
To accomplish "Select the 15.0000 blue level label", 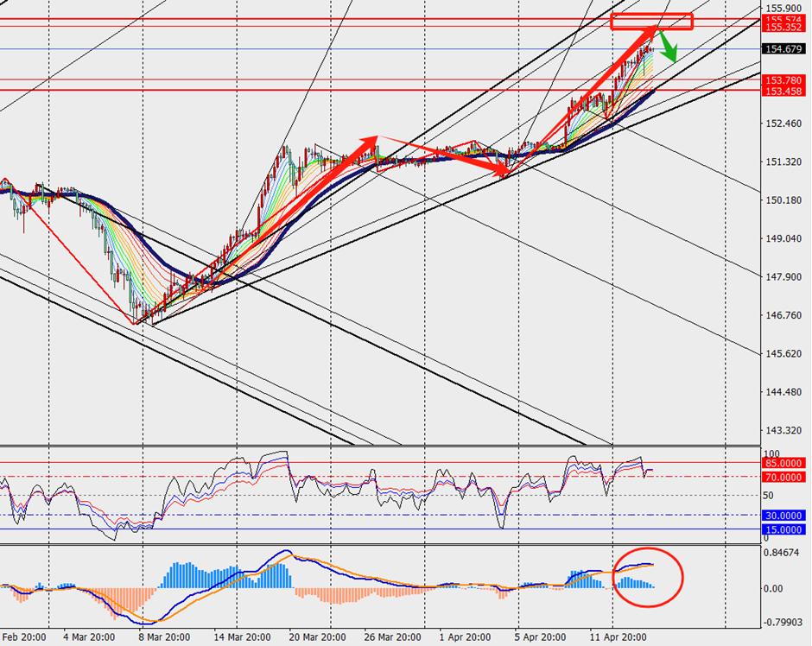I will pos(783,529).
